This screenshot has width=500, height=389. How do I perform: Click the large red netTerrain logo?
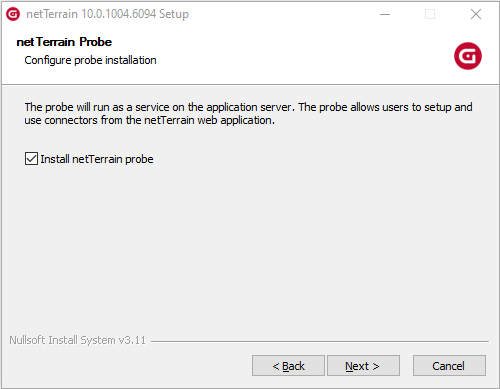[468, 56]
